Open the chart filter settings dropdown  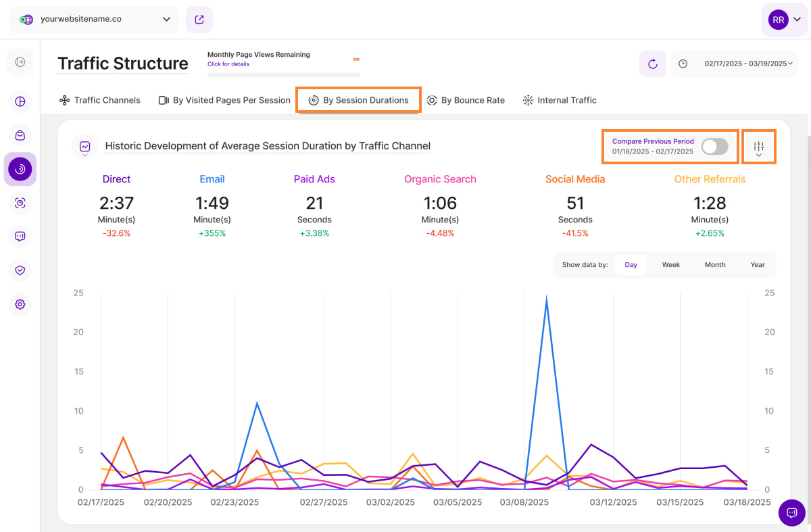(758, 147)
